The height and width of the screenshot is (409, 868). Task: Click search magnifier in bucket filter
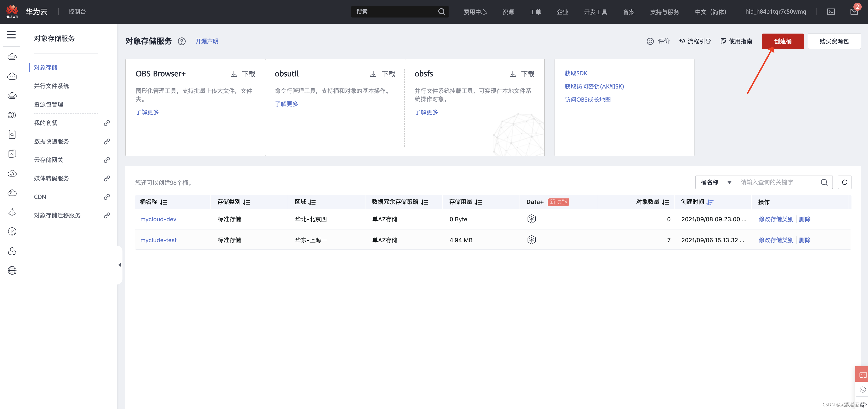tap(824, 182)
